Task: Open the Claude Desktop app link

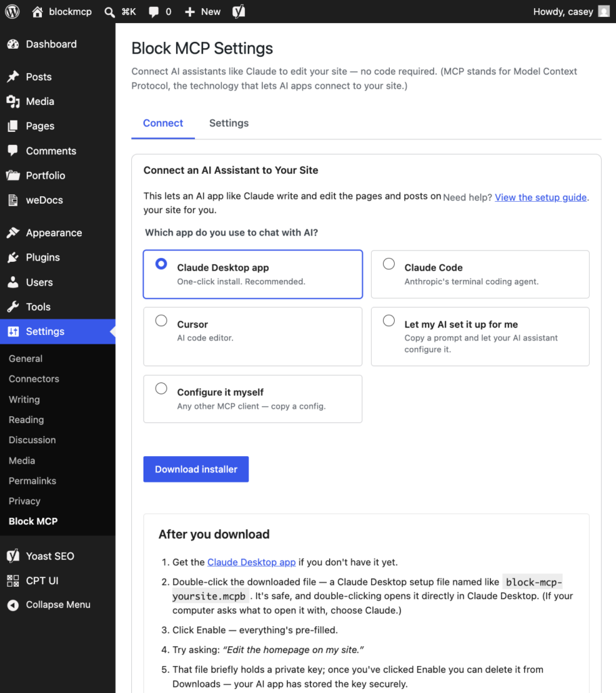Action: point(251,562)
